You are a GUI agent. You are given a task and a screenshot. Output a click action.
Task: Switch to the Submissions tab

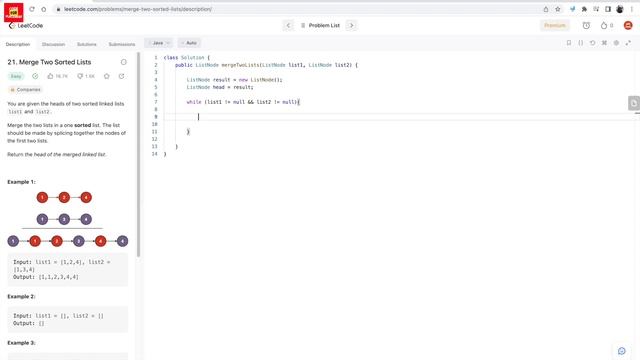[x=122, y=44]
